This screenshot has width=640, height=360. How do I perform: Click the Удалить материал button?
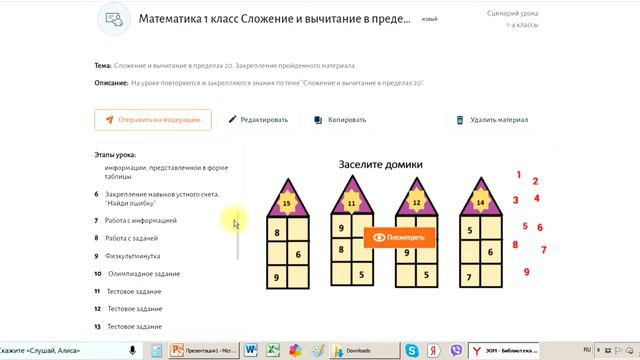(492, 120)
